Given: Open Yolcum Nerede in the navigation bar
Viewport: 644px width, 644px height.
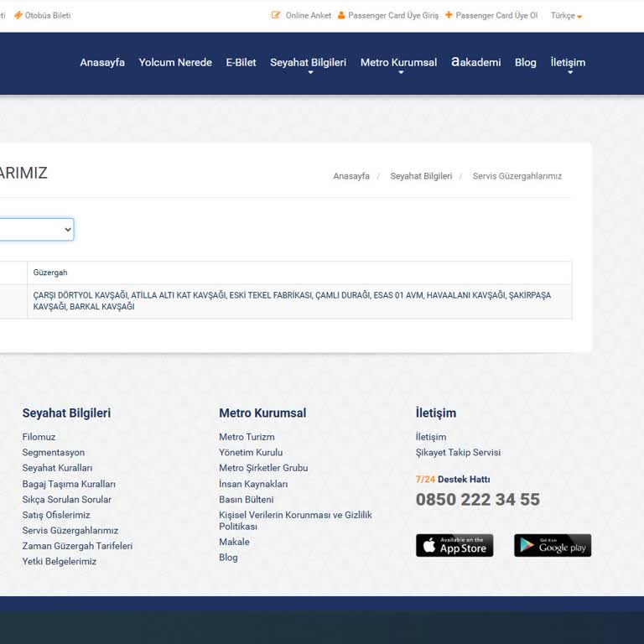Looking at the screenshot, I should pos(175,63).
